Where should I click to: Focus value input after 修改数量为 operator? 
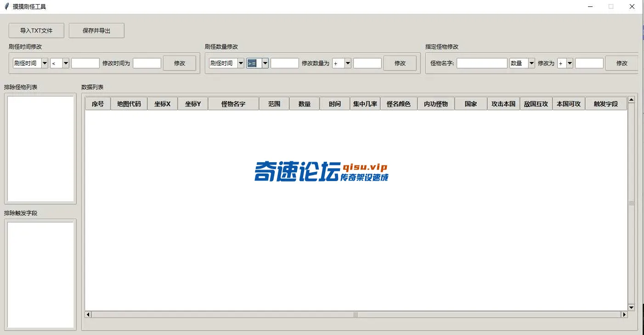pyautogui.click(x=367, y=63)
